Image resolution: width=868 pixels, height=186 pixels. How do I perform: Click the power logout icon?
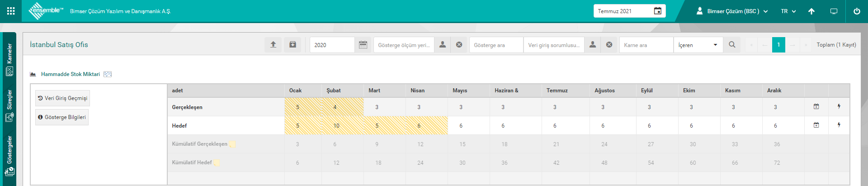coord(857,11)
